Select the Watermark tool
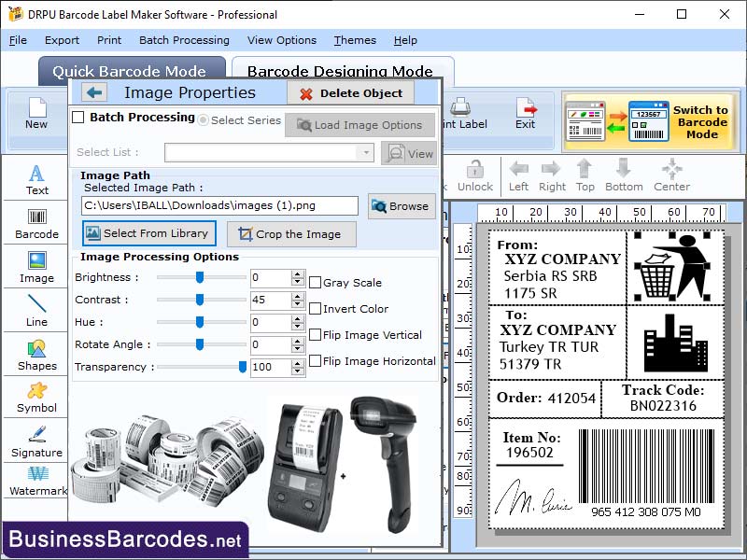 click(x=36, y=483)
